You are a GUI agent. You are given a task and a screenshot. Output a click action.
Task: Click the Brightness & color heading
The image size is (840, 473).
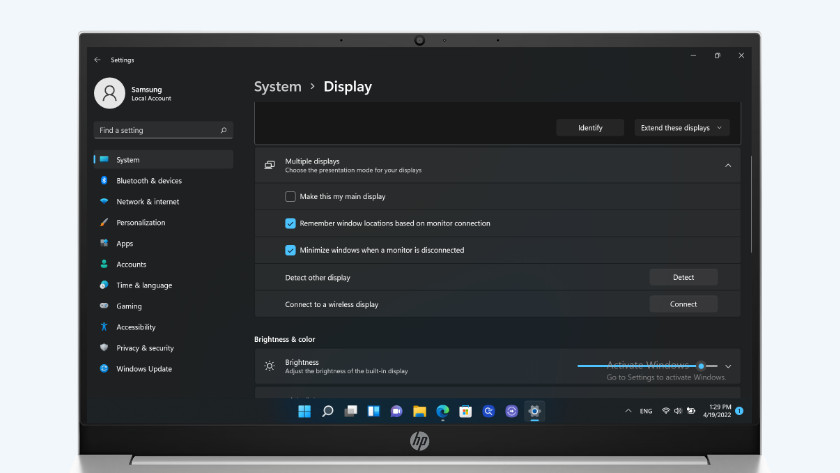coord(284,340)
